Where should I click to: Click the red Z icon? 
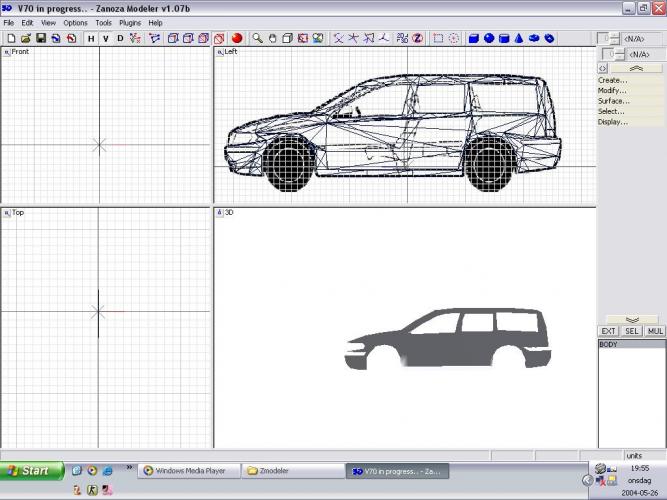417,39
